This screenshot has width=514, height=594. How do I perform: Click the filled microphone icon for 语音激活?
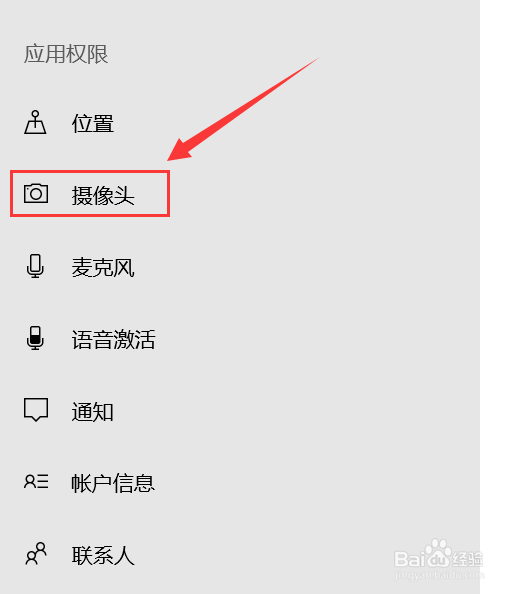point(35,338)
